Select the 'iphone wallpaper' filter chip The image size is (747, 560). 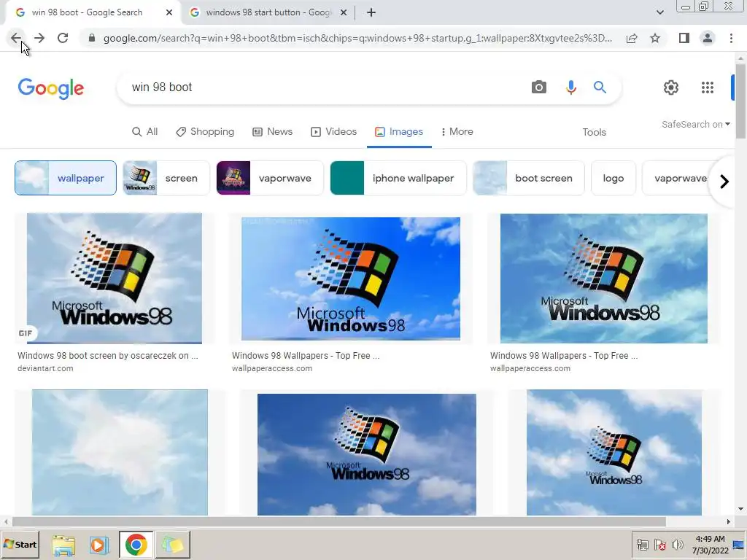point(398,178)
